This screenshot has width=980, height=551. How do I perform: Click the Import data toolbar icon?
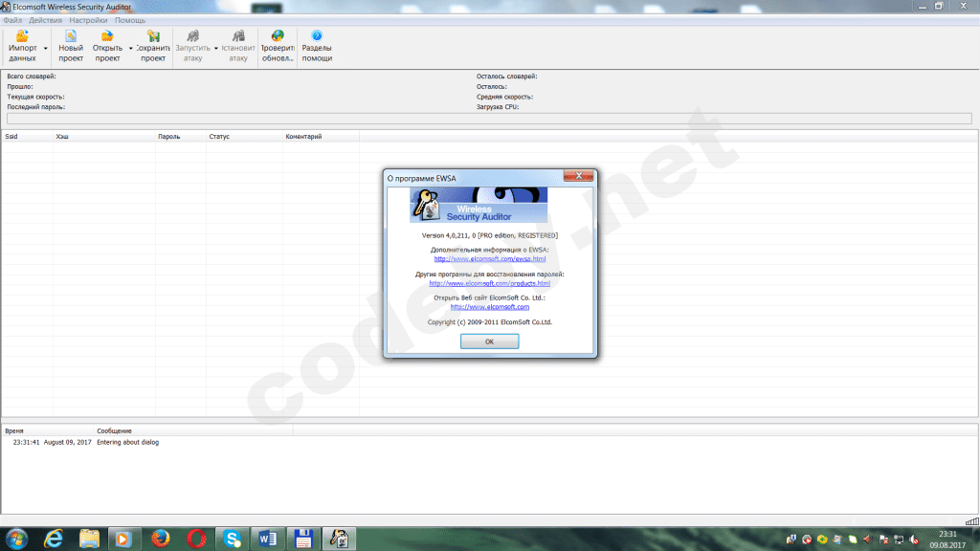coord(23,36)
